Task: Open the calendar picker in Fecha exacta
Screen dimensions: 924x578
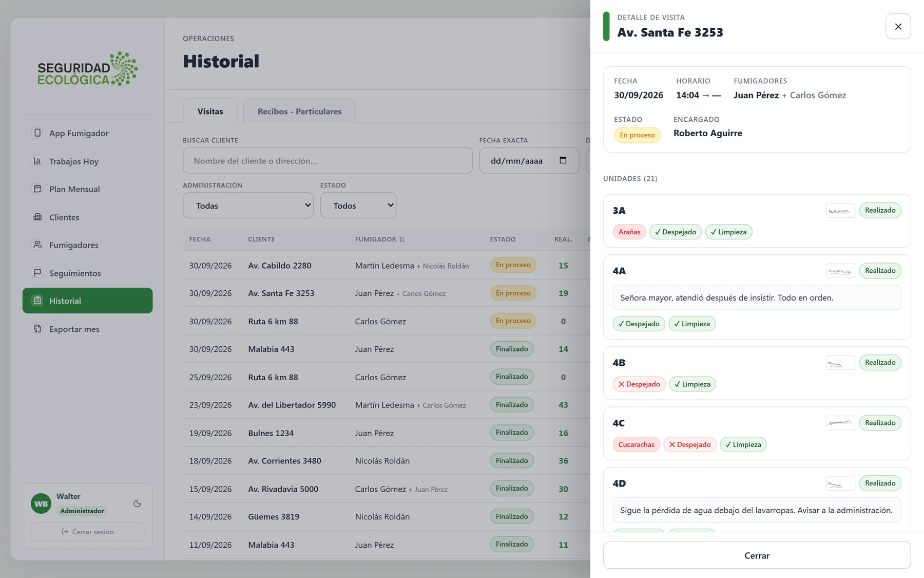Action: tap(563, 160)
